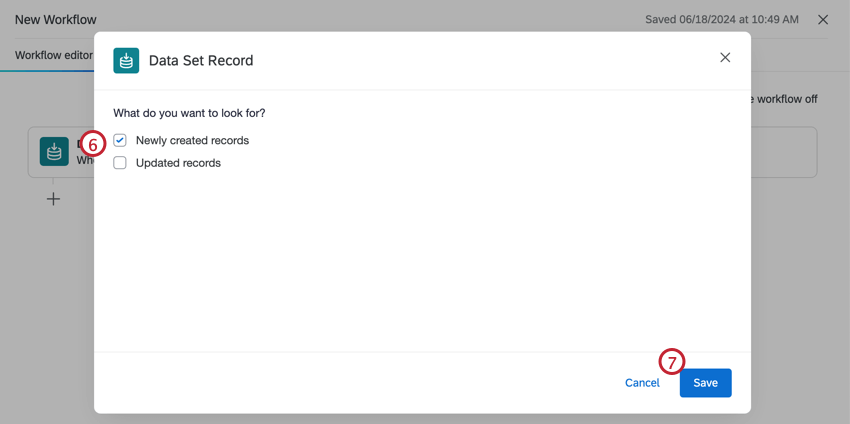This screenshot has width=850, height=424.
Task: Save the data set record settings
Action: point(705,383)
